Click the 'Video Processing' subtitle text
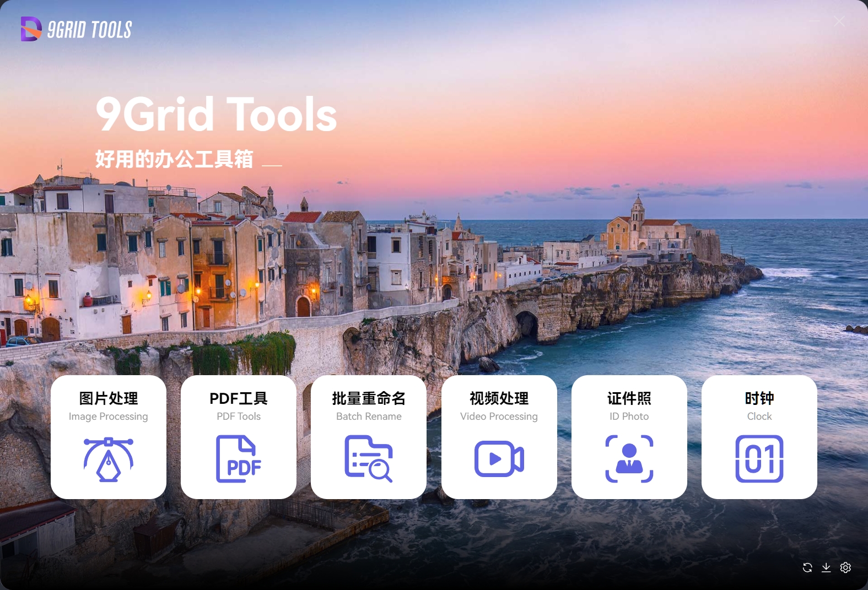 [499, 416]
